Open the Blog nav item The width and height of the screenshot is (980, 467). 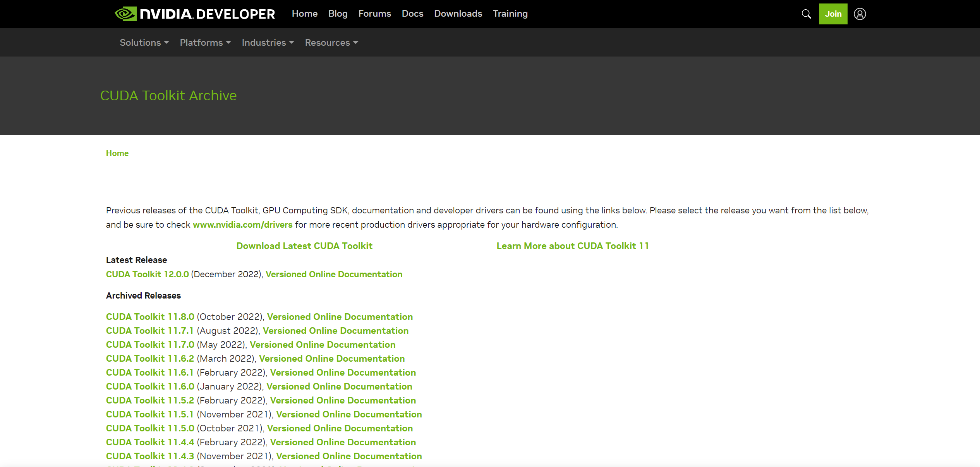coord(338,14)
